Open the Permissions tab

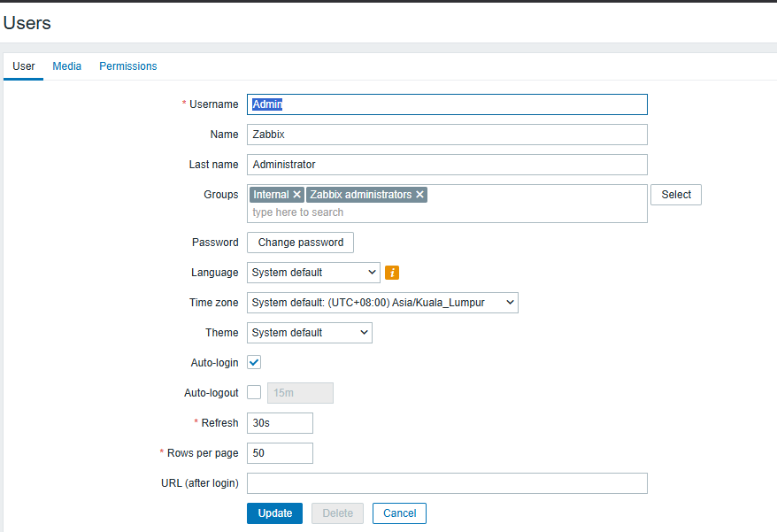[x=128, y=66]
